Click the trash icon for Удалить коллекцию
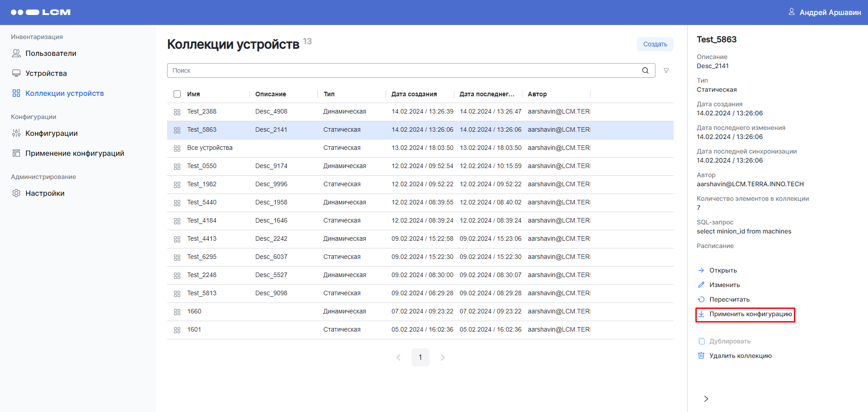868x412 pixels. click(701, 356)
